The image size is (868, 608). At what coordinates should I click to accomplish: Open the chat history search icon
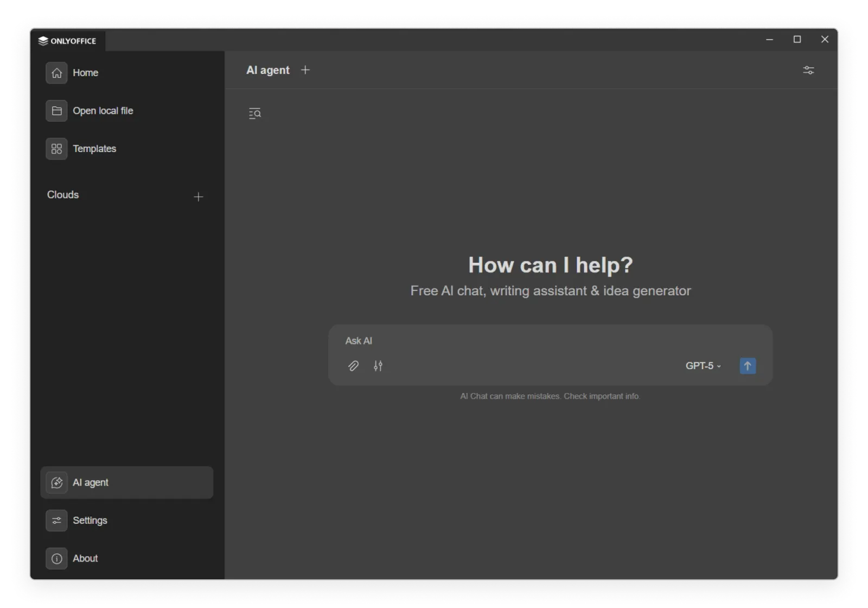(x=255, y=113)
